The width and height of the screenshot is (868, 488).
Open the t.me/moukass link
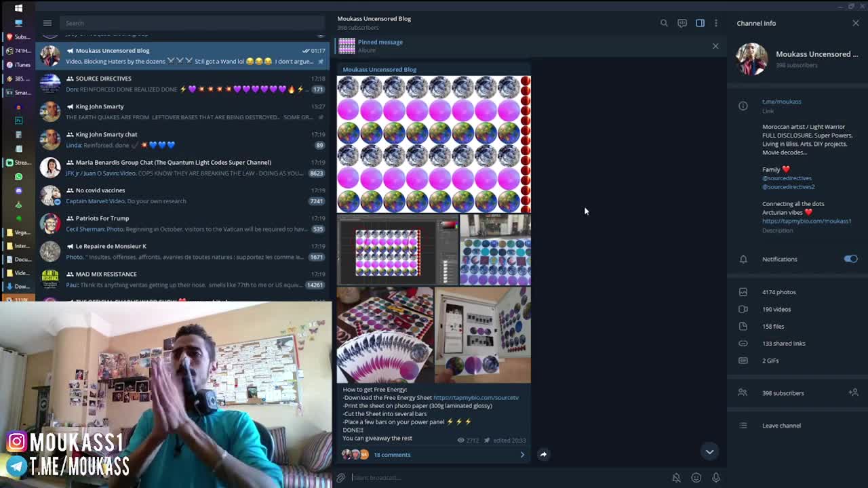click(x=782, y=102)
